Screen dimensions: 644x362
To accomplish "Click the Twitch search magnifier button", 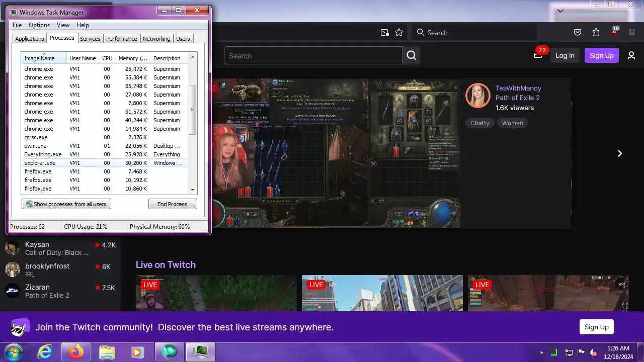I will 412,55.
